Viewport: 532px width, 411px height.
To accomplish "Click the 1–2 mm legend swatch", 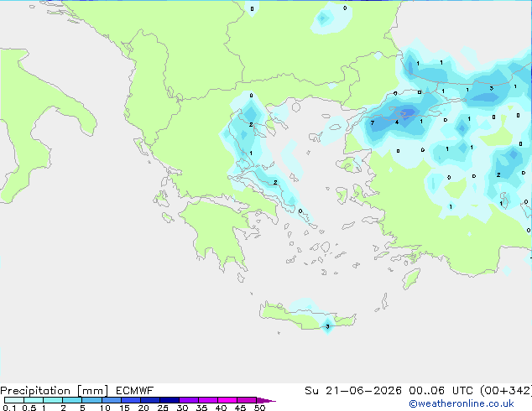I will 53,400.
